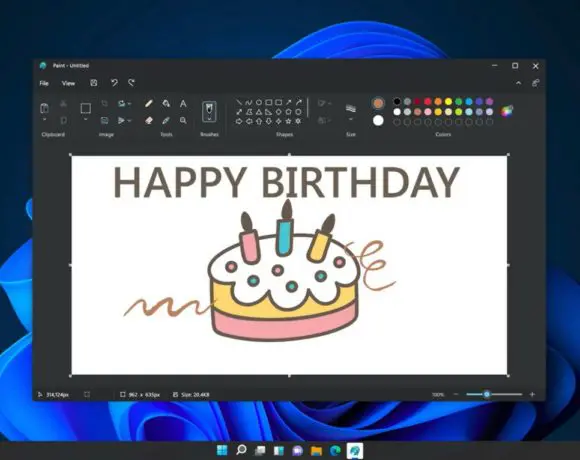580x460 pixels.
Task: Select the Eraser tool
Action: (x=149, y=121)
